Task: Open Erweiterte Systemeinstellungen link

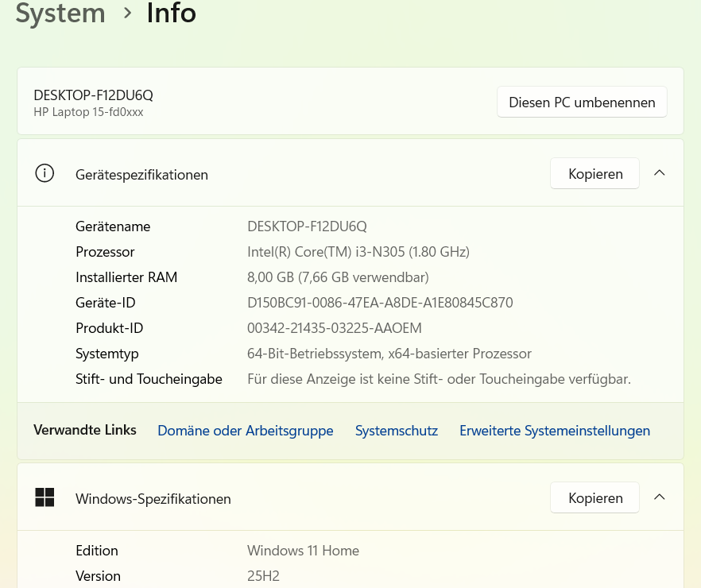Action: 555,431
